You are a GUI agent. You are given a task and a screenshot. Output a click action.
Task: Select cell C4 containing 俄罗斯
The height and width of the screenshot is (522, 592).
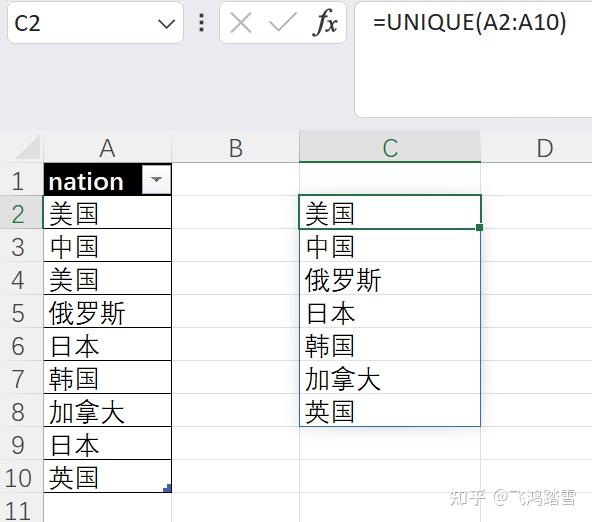[x=390, y=279]
